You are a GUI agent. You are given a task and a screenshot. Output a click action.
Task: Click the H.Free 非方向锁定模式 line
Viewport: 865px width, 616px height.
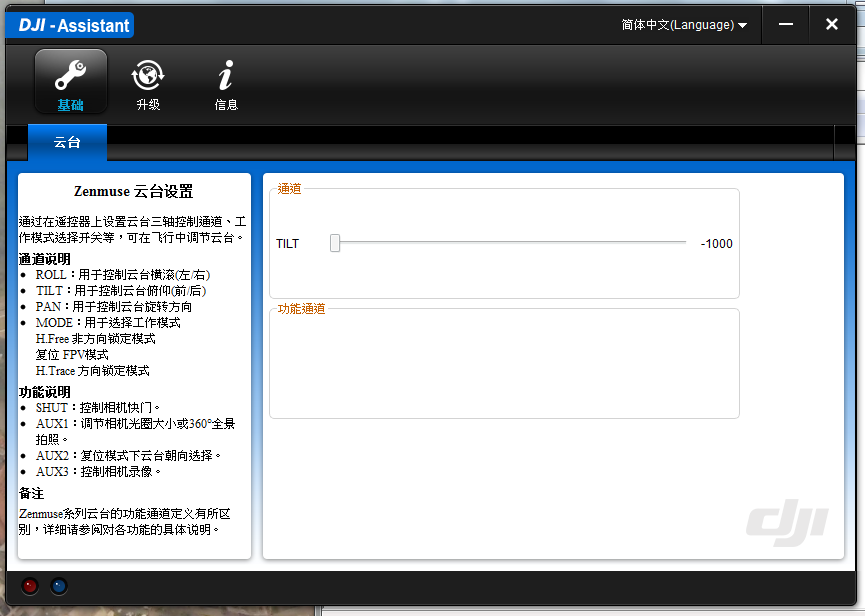pyautogui.click(x=95, y=339)
